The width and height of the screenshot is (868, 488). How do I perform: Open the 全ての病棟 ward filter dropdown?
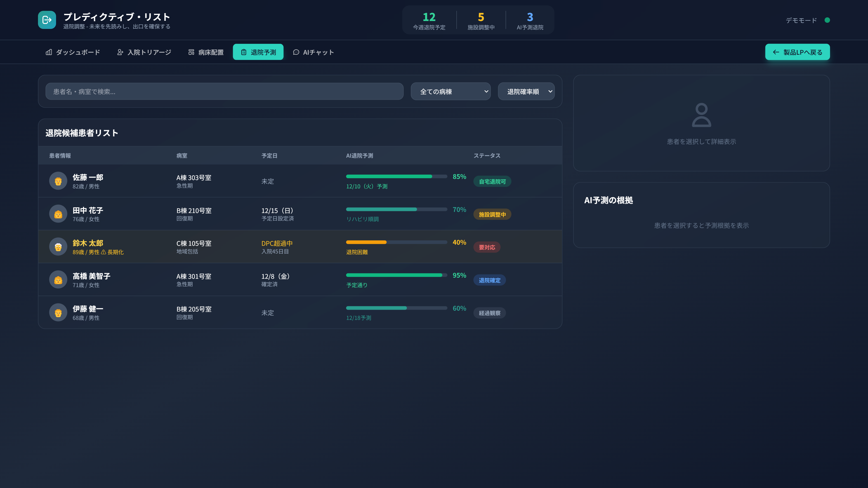click(450, 91)
